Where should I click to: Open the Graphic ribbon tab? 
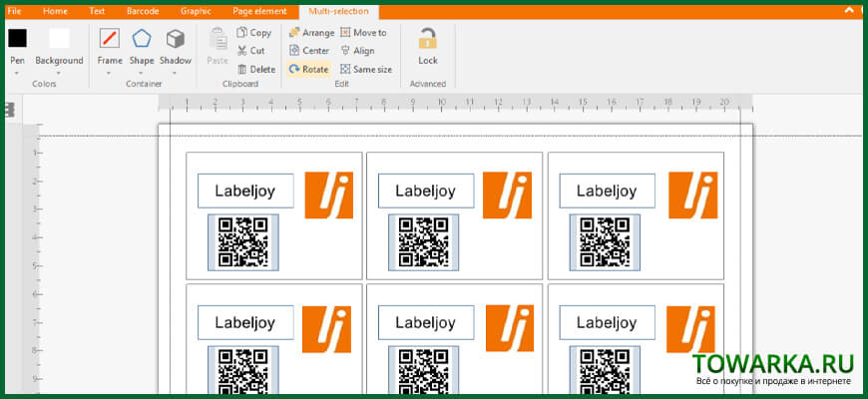196,11
